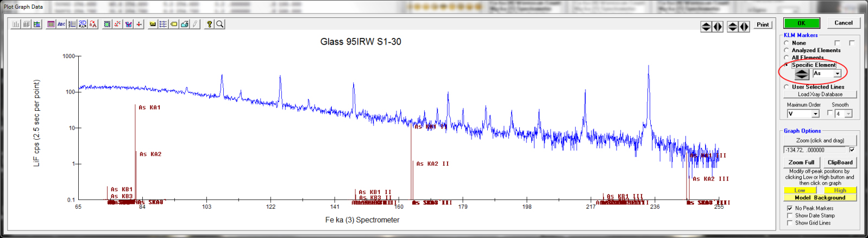The height and width of the screenshot is (238, 868).
Task: Click the zoom coordinates text field
Action: pos(815,150)
